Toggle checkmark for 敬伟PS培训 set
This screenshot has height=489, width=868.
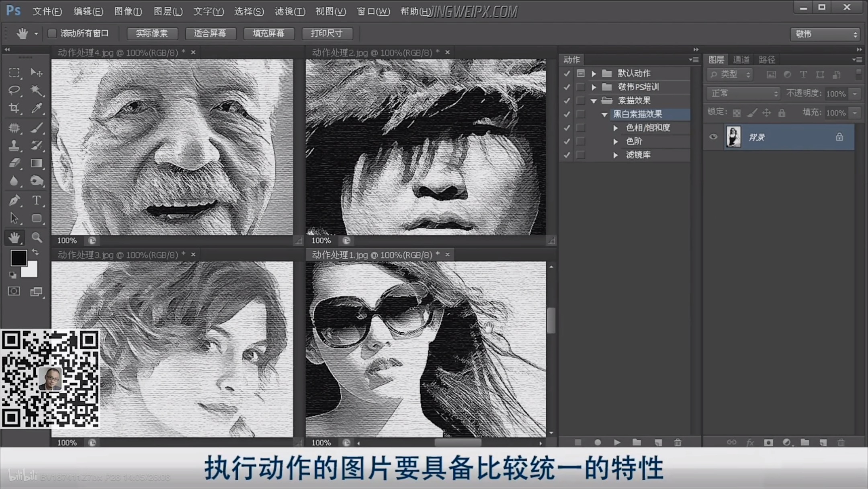567,87
